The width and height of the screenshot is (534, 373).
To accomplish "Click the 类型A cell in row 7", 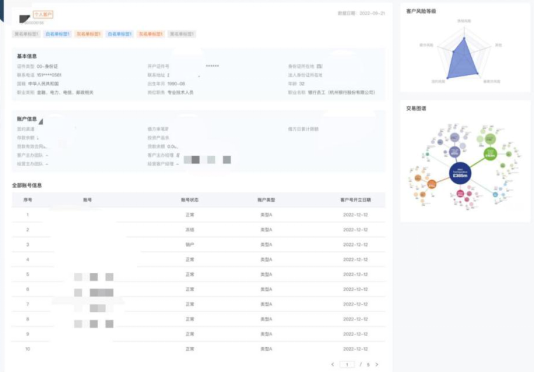I will pyautogui.click(x=266, y=304).
